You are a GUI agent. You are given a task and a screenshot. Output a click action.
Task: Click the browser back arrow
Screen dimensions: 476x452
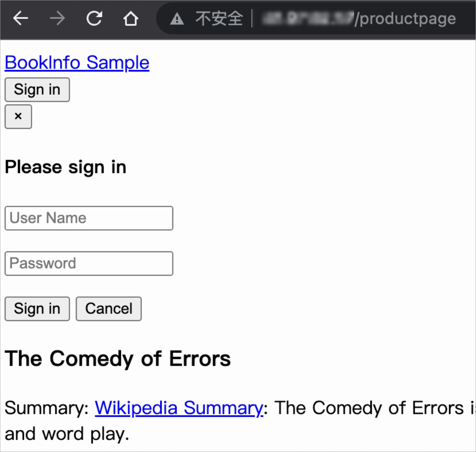[x=21, y=18]
